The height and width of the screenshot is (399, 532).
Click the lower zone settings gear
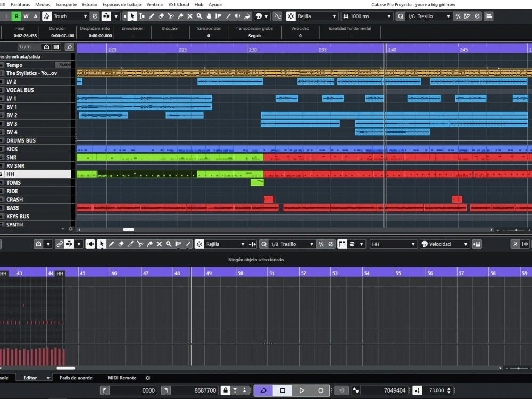tap(147, 378)
